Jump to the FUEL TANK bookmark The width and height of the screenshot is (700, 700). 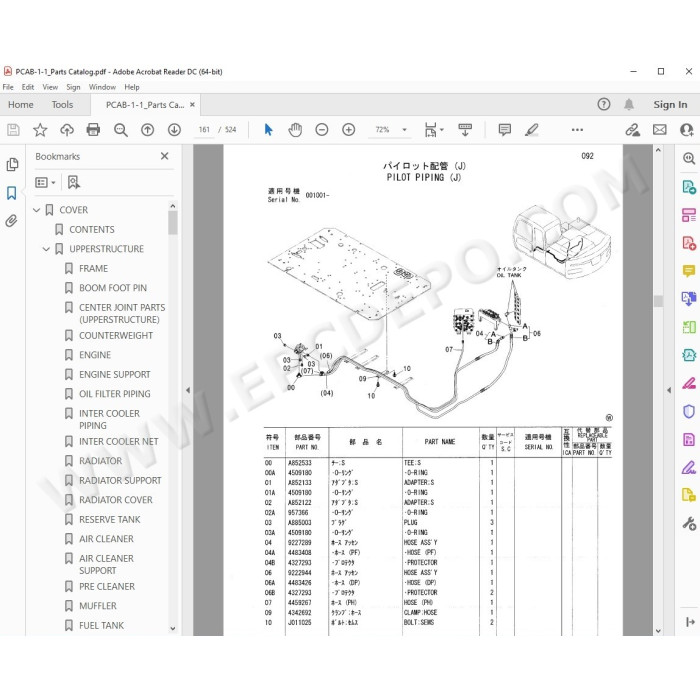pos(101,625)
